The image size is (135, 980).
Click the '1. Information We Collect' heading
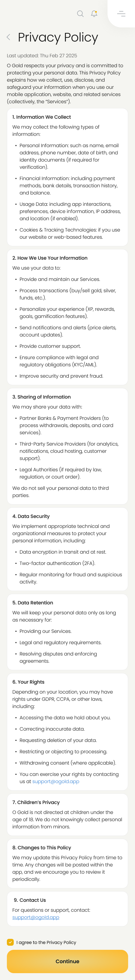point(42,117)
